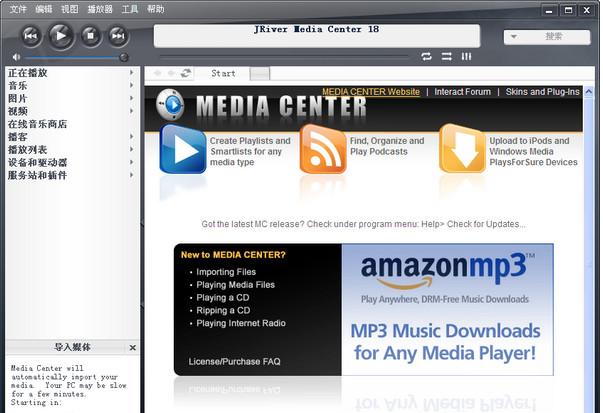Skip to the previous track
The width and height of the screenshot is (603, 413).
(x=31, y=36)
